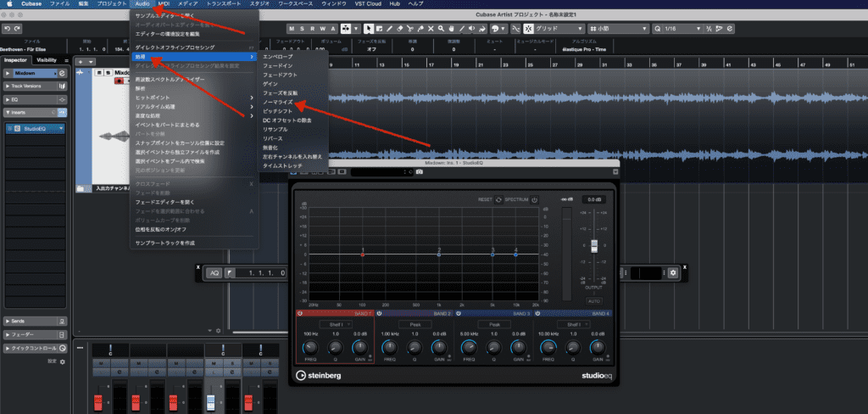Select the Glue tool
Screen dimensions: 868x414
[420, 28]
